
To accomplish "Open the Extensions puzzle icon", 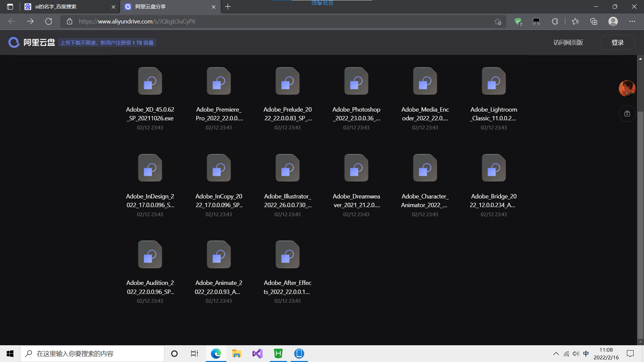I will tap(555, 21).
